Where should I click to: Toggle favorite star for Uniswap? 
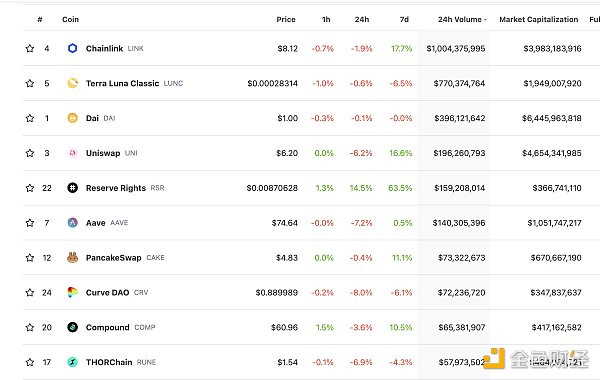(30, 153)
